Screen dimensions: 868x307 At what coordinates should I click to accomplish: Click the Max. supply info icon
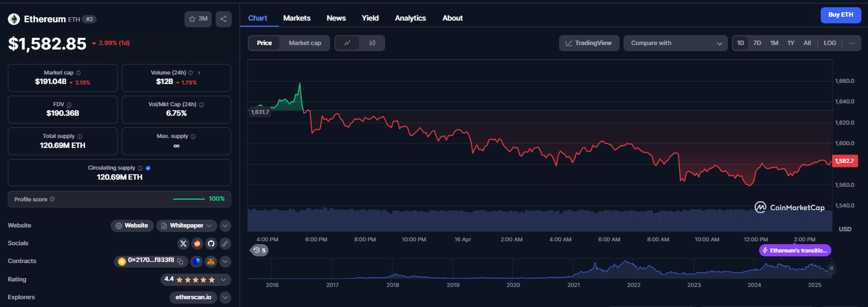193,136
